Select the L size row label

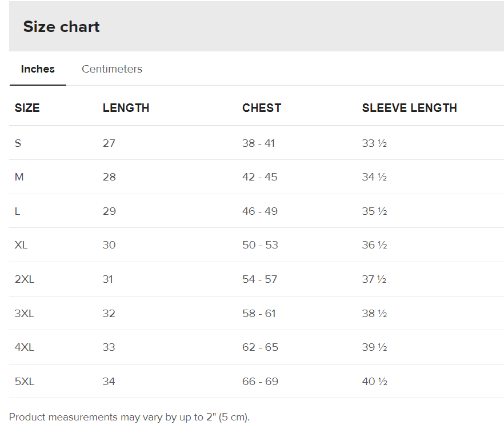[x=17, y=211]
